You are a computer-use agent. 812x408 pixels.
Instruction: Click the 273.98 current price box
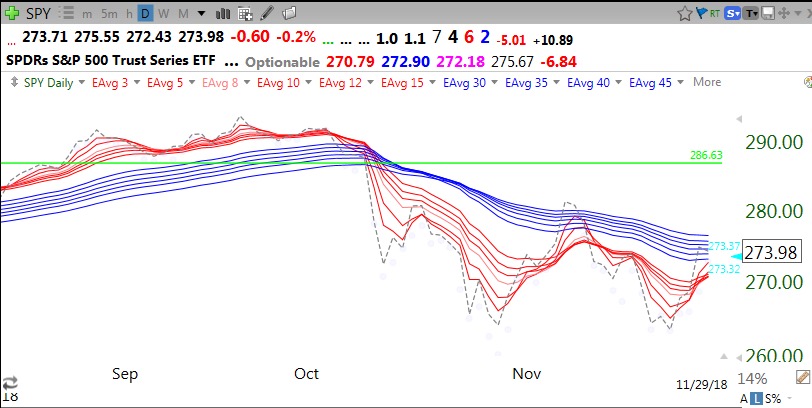pyautogui.click(x=771, y=253)
